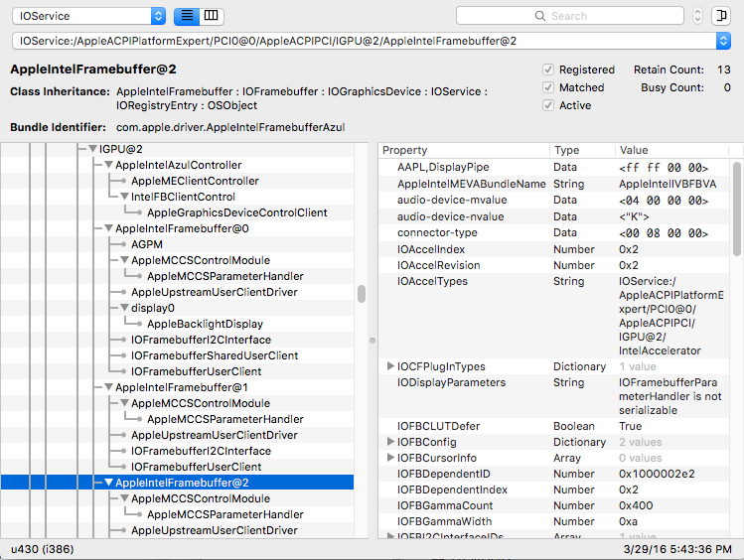744x560 pixels.
Task: Sort by the Property column header
Action: point(464,150)
